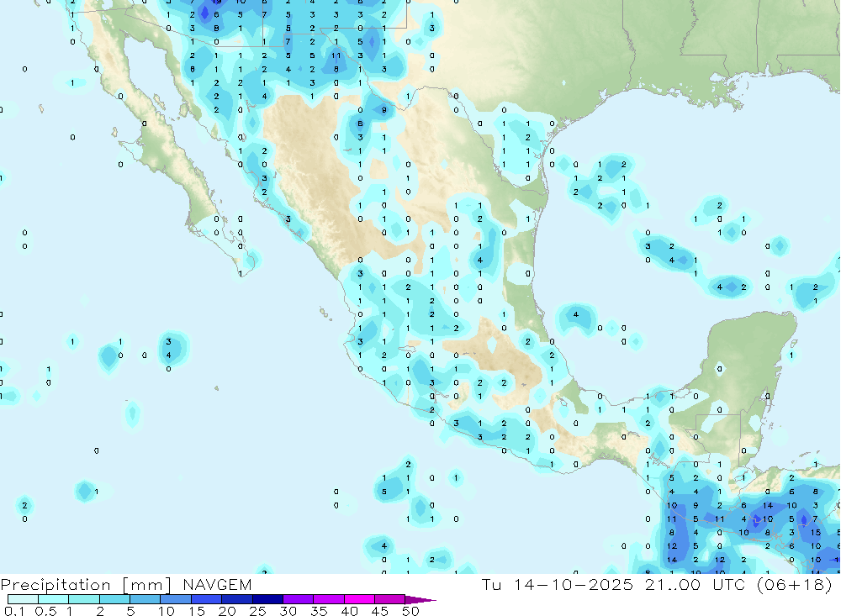Click the legend tick label '35'

(319, 611)
